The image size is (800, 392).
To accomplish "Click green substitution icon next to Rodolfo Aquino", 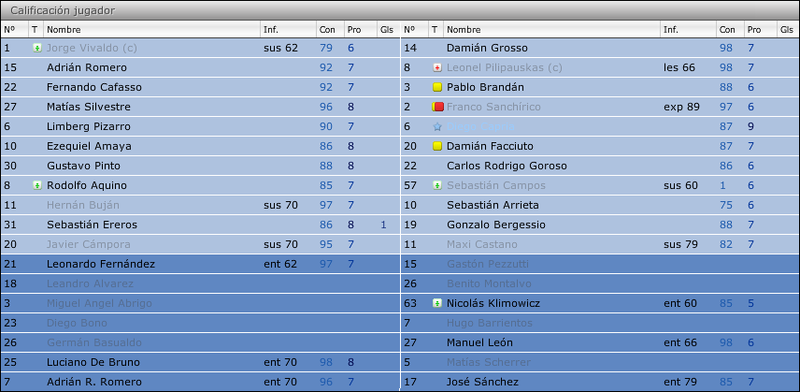I will pos(37,185).
